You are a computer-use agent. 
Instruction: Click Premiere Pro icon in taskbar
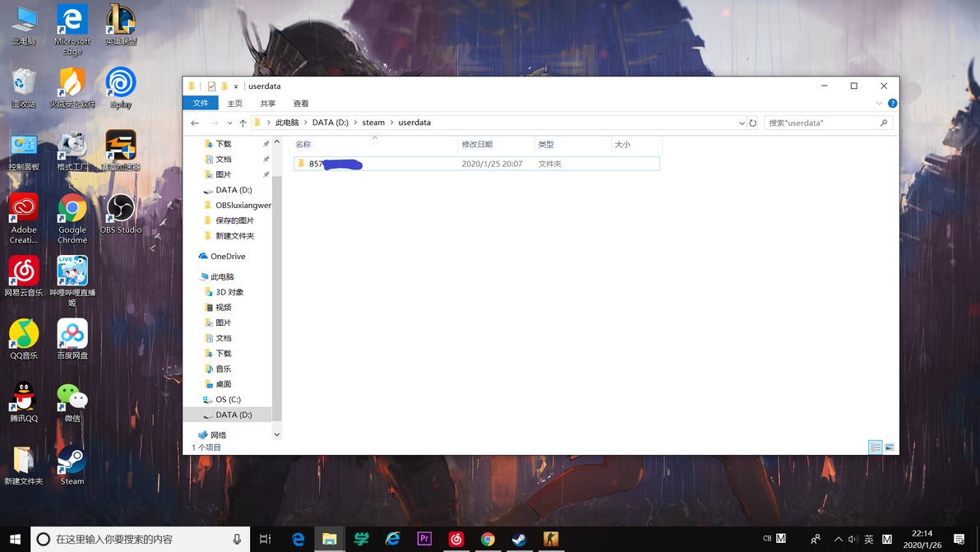(424, 539)
